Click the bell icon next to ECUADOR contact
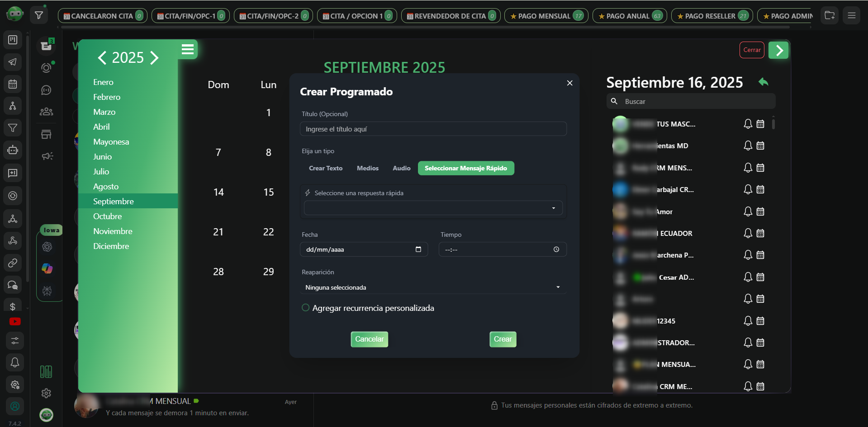This screenshot has width=868, height=427. click(748, 233)
